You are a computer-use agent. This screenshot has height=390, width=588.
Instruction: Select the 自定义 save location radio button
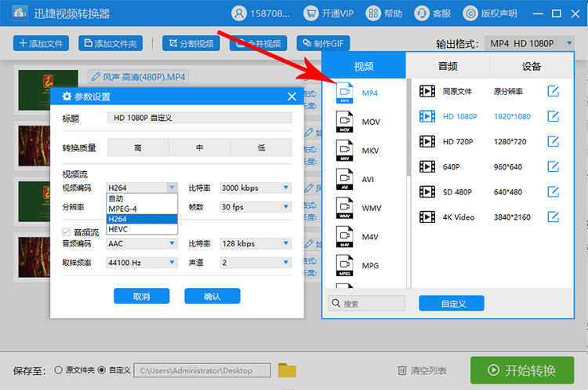point(102,370)
